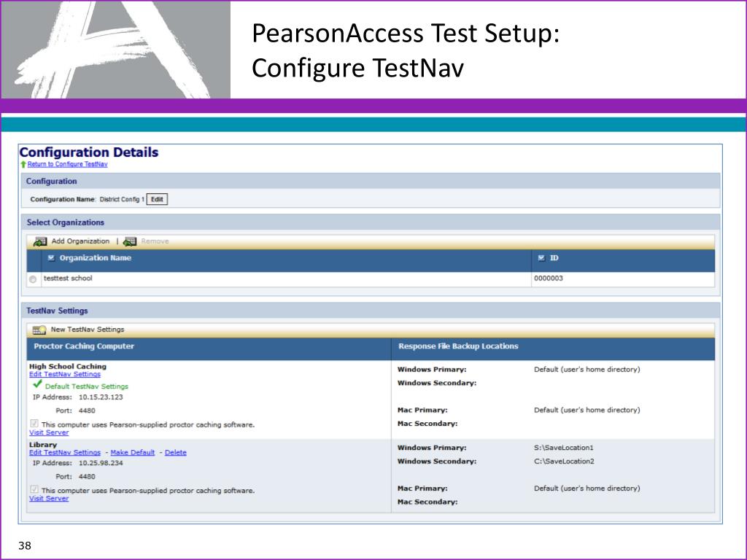Click the green up arrow beside Return link

(x=23, y=164)
